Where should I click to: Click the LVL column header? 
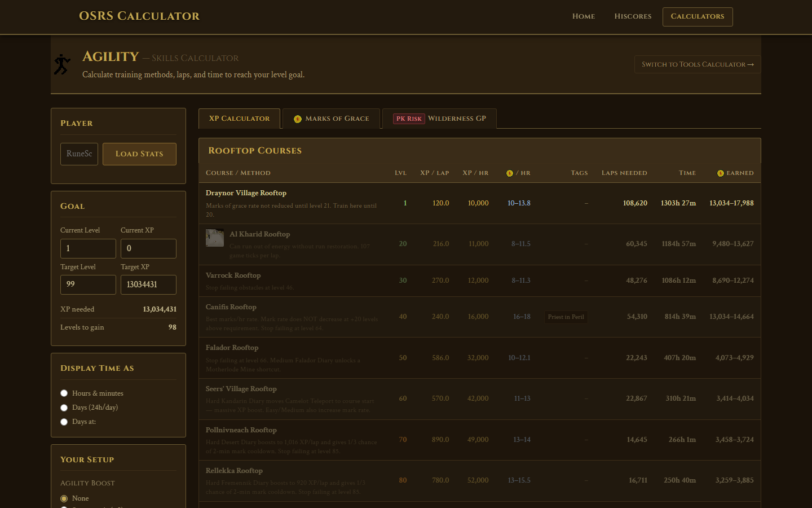coord(400,173)
